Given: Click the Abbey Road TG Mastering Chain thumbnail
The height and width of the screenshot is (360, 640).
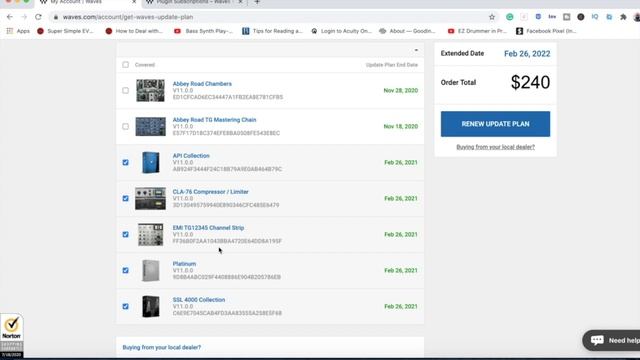Looking at the screenshot, I should (151, 126).
